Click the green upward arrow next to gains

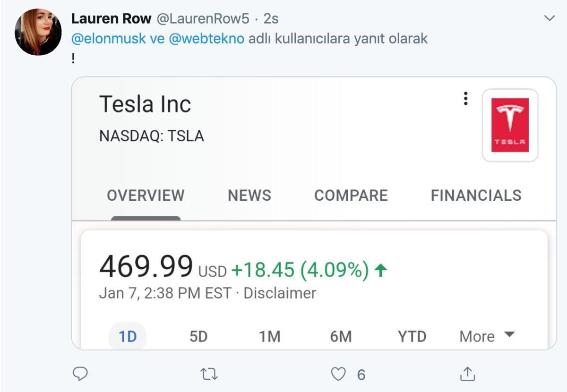381,270
